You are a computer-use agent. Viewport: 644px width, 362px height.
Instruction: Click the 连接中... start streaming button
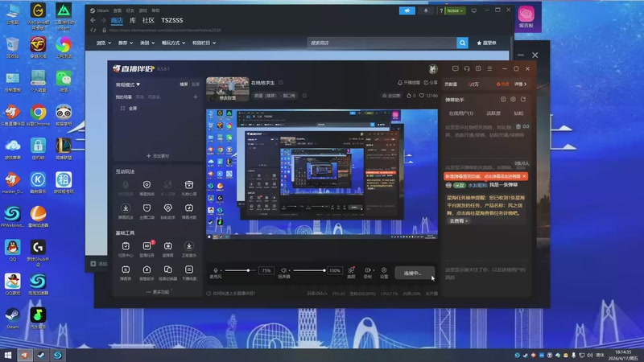pyautogui.click(x=414, y=273)
